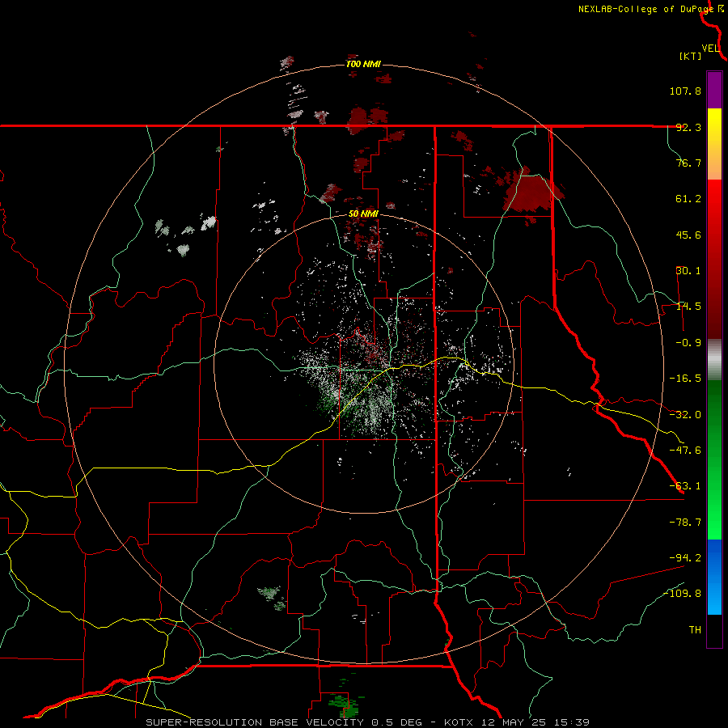Screen dimensions: 728x728
Task: Click the VEL label above the color scale
Action: pyautogui.click(x=710, y=49)
